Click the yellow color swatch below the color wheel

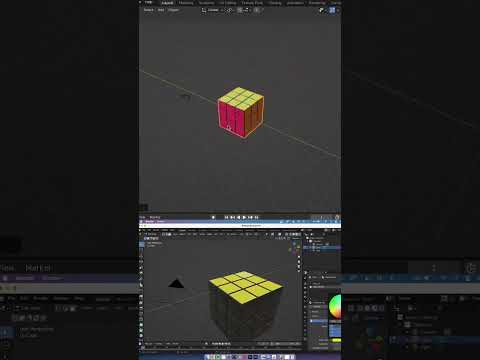click(336, 340)
